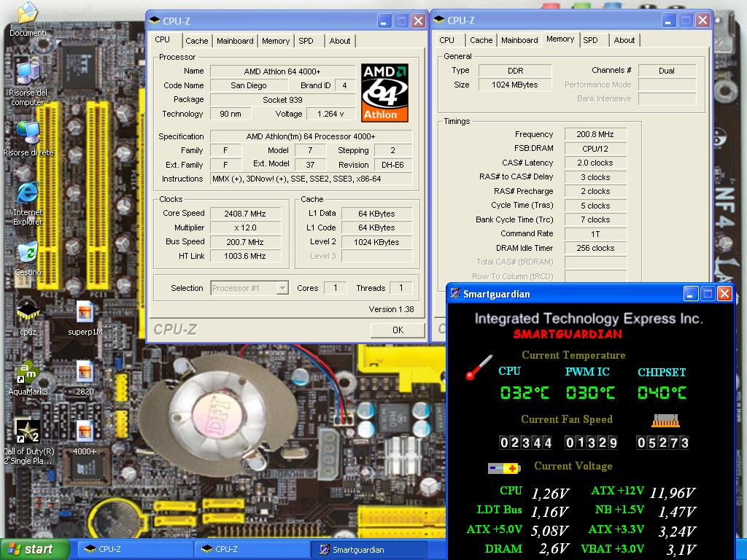This screenshot has width=747, height=560.
Task: Click the CPU temperature 032°C reading
Action: pos(525,392)
